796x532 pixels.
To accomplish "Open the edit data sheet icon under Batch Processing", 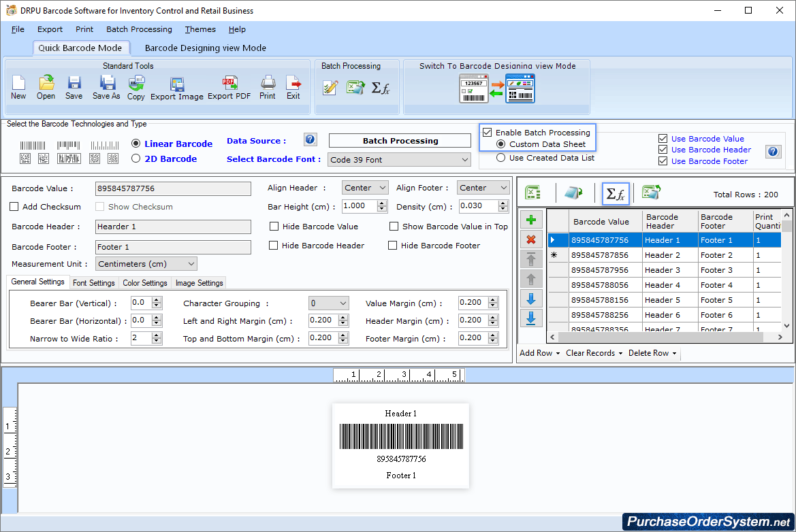I will click(x=330, y=87).
